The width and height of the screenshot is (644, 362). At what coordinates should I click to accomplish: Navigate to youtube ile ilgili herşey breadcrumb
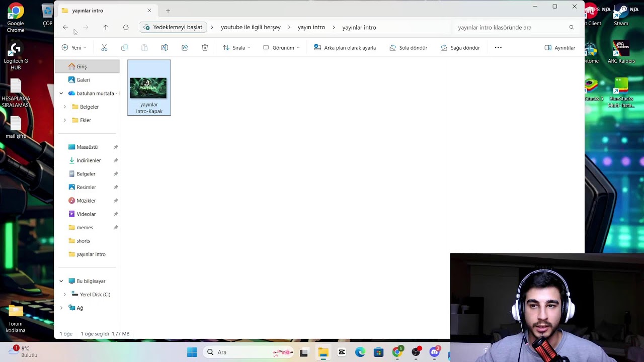tap(251, 27)
